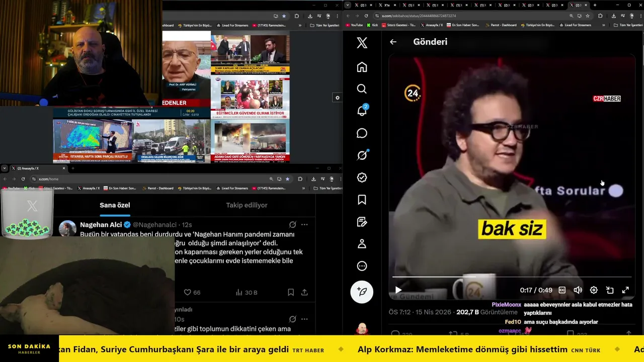644x362 pixels.
Task: Open Extensions puzzle icon in right window
Action: click(600, 16)
